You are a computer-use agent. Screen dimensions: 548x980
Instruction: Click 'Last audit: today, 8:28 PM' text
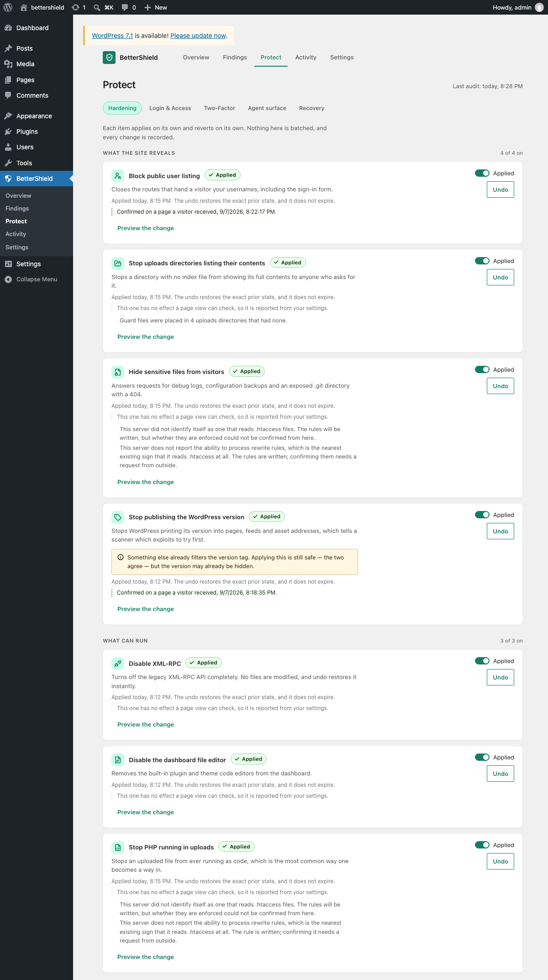click(488, 86)
